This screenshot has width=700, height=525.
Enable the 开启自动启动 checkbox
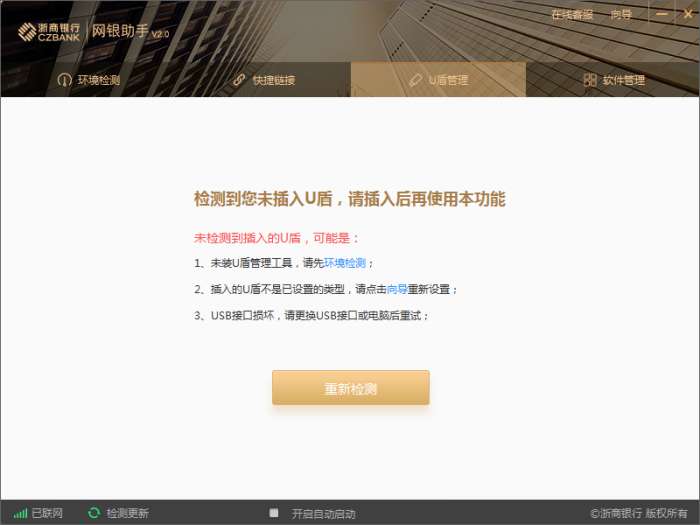[274, 512]
